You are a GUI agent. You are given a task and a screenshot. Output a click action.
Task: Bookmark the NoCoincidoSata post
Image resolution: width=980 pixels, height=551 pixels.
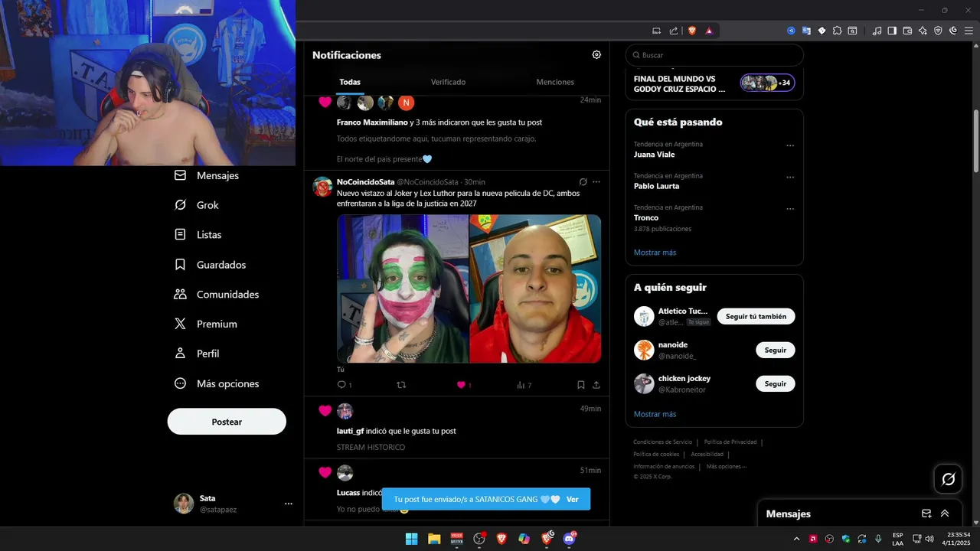click(581, 385)
